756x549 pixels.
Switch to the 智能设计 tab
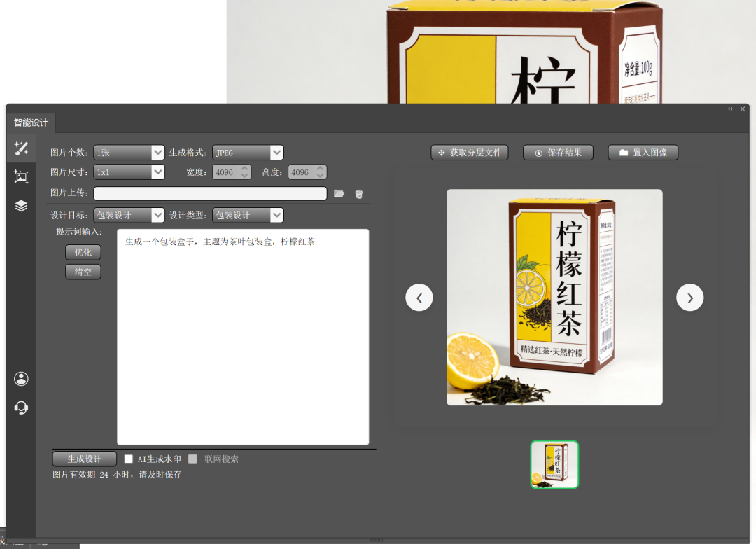point(31,123)
